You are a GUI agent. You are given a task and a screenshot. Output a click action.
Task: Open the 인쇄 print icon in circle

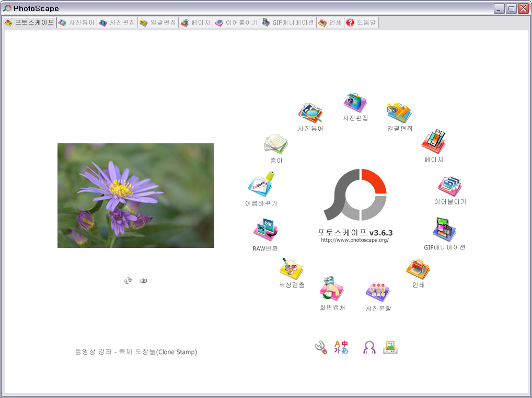click(418, 269)
